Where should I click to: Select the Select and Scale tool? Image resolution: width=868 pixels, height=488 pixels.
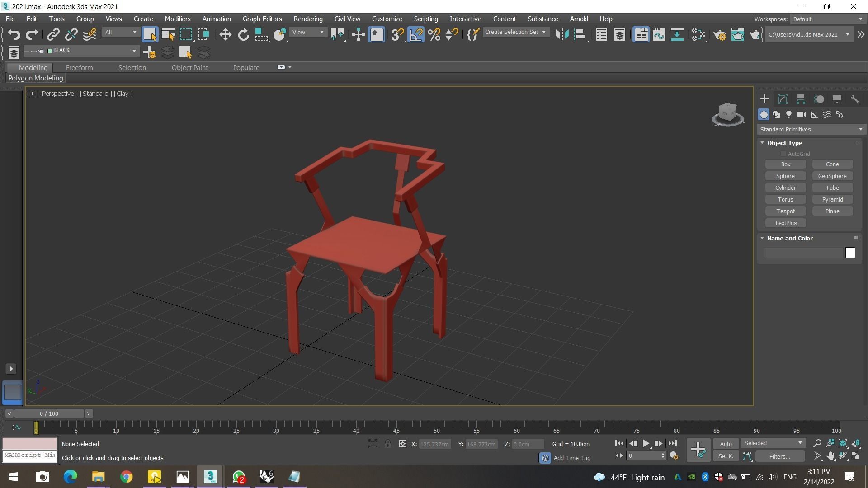(x=261, y=35)
